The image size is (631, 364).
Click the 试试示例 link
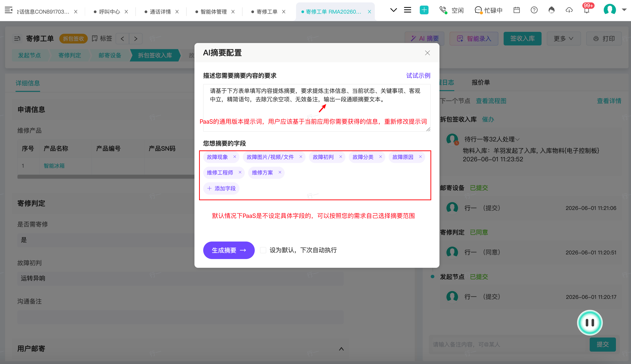pos(418,76)
